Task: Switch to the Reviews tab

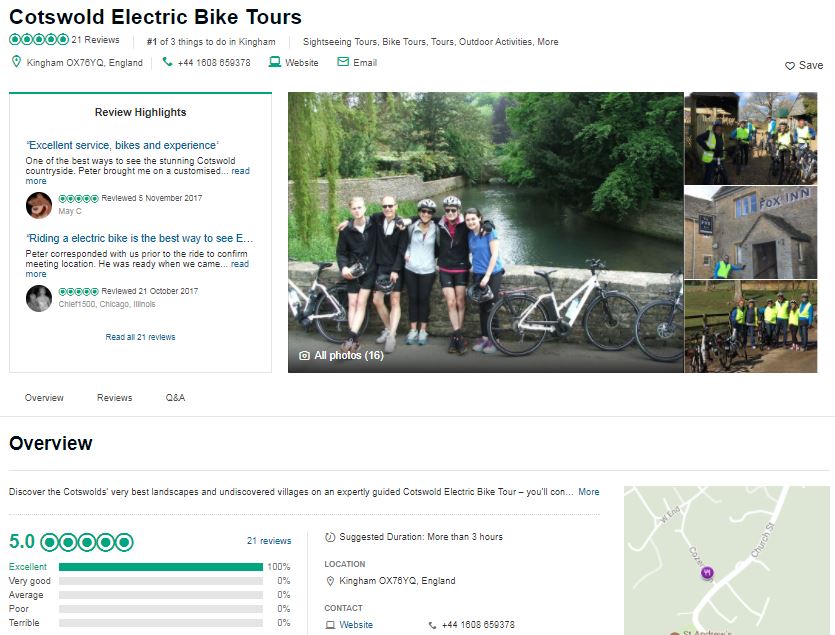Action: [114, 398]
